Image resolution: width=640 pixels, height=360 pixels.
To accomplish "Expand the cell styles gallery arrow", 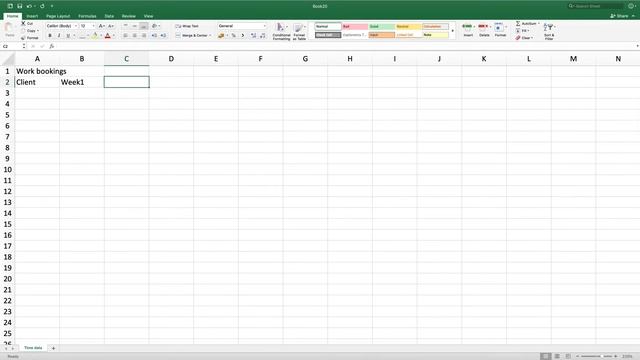I will [453, 31].
